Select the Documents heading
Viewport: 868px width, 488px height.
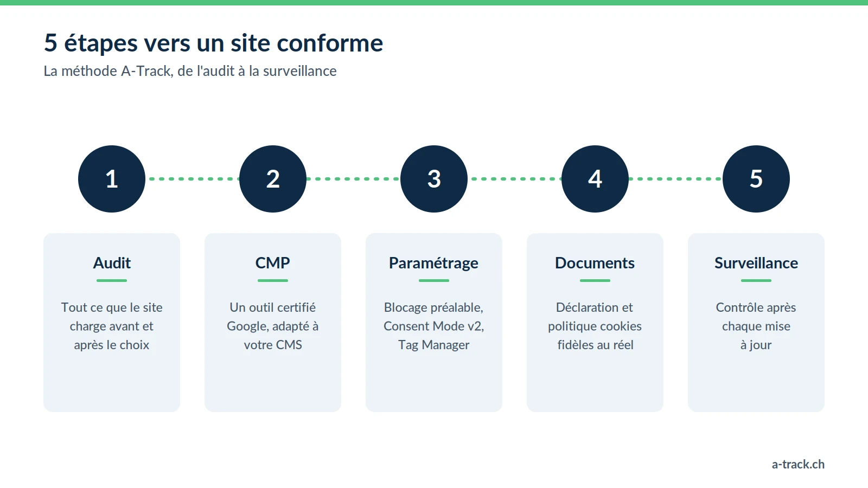pyautogui.click(x=595, y=263)
